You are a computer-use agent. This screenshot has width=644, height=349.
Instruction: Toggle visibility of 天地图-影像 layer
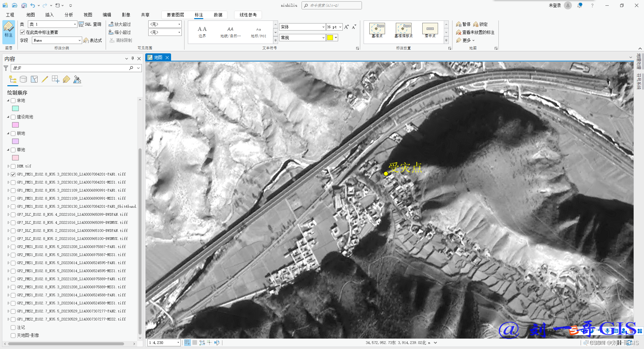[x=13, y=336]
